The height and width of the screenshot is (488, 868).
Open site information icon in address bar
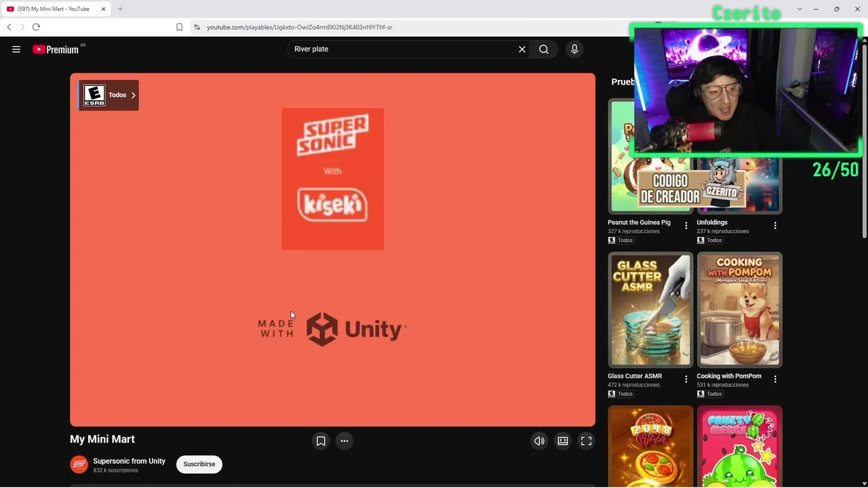[x=197, y=27]
